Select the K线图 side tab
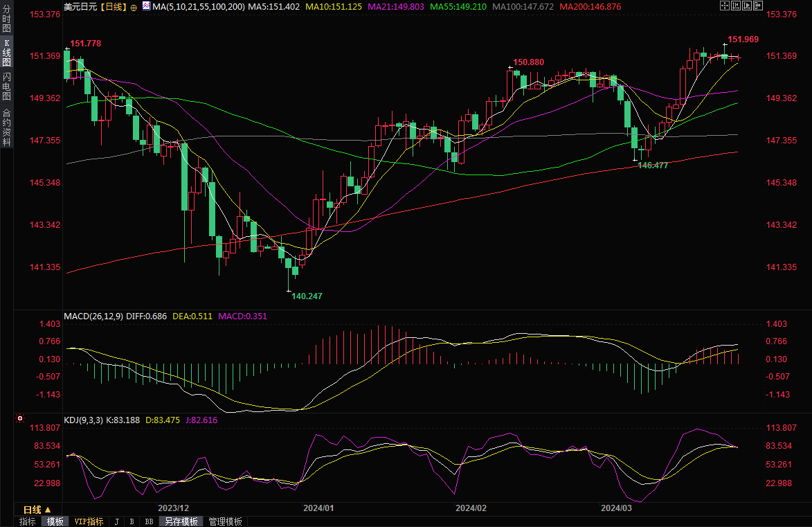Screen dimensions: 812x527 6,53
